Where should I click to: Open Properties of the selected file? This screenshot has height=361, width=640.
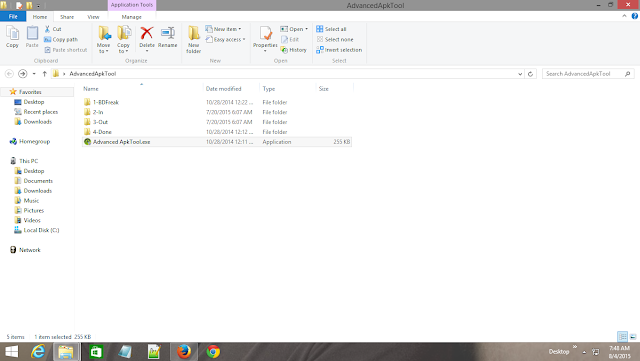point(265,39)
